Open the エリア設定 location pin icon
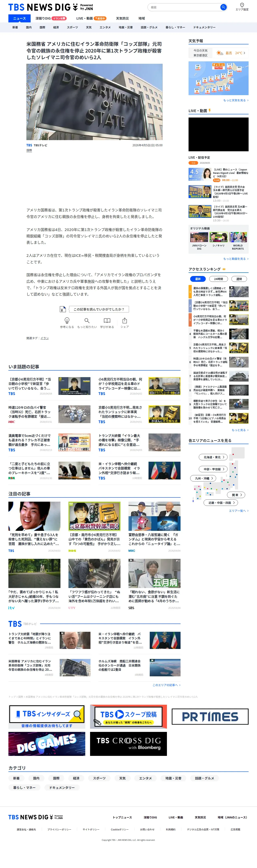Image resolution: width=257 pixels, height=868 pixels. click(242, 5)
